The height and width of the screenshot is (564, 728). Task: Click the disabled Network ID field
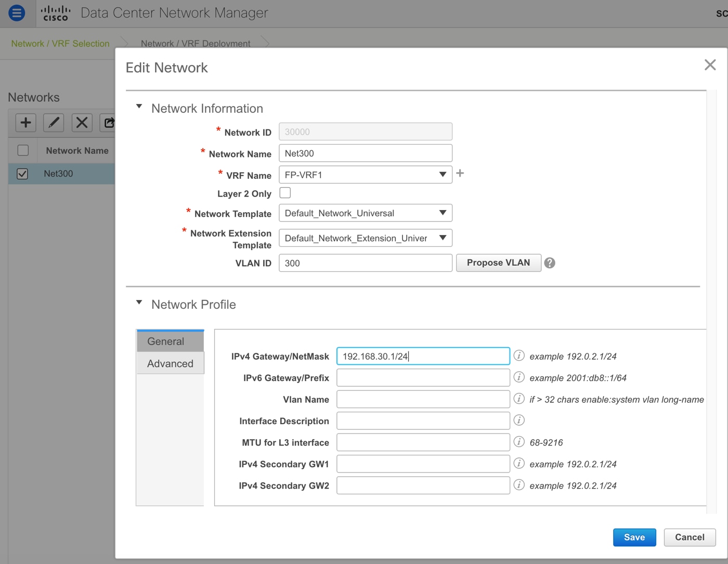tap(366, 132)
